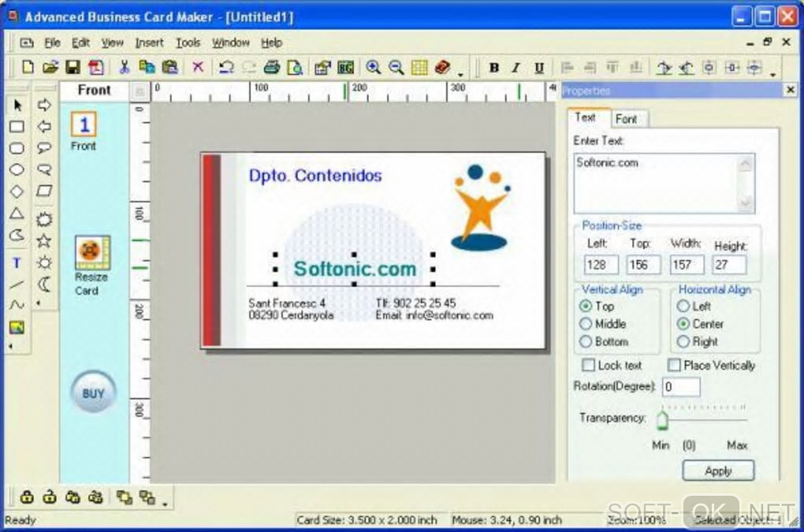
Task: Select Middle vertical alignment
Action: point(586,324)
